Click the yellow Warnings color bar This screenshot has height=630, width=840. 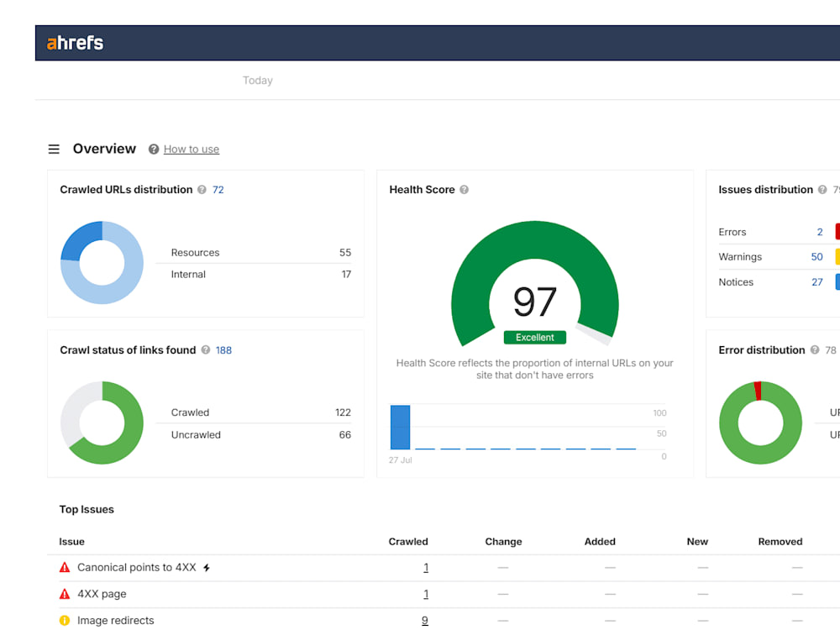pos(837,256)
